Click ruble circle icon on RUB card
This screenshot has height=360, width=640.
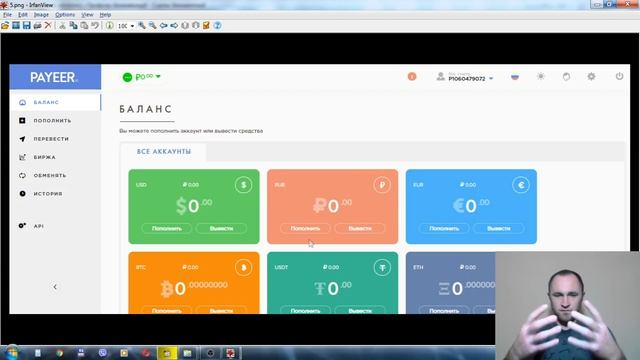(382, 185)
